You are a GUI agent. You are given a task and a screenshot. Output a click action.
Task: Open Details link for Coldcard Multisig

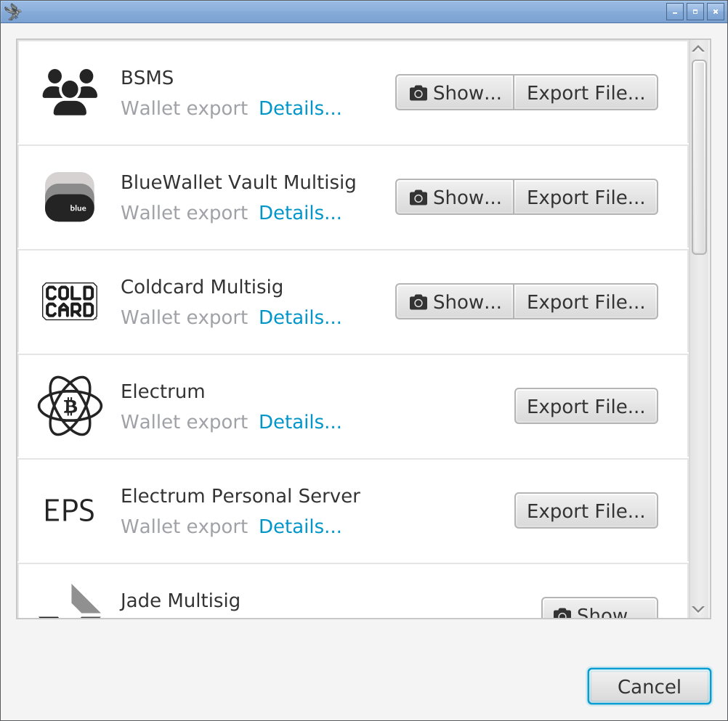(300, 317)
